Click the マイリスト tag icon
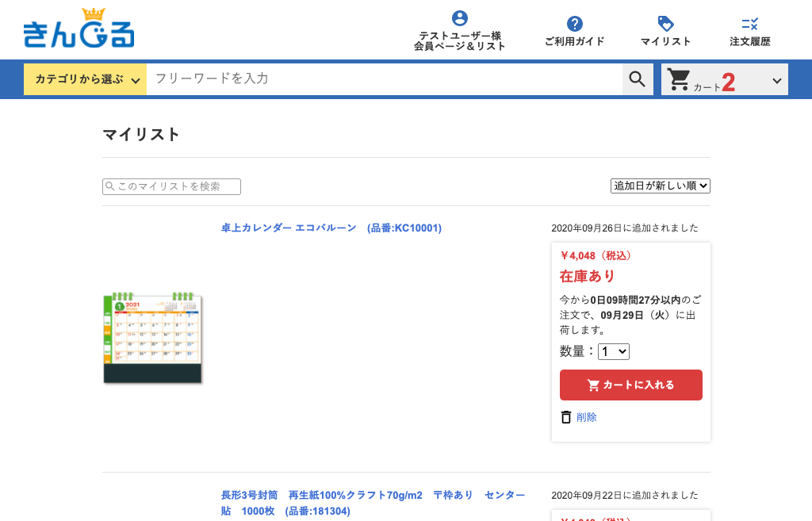 coord(666,24)
